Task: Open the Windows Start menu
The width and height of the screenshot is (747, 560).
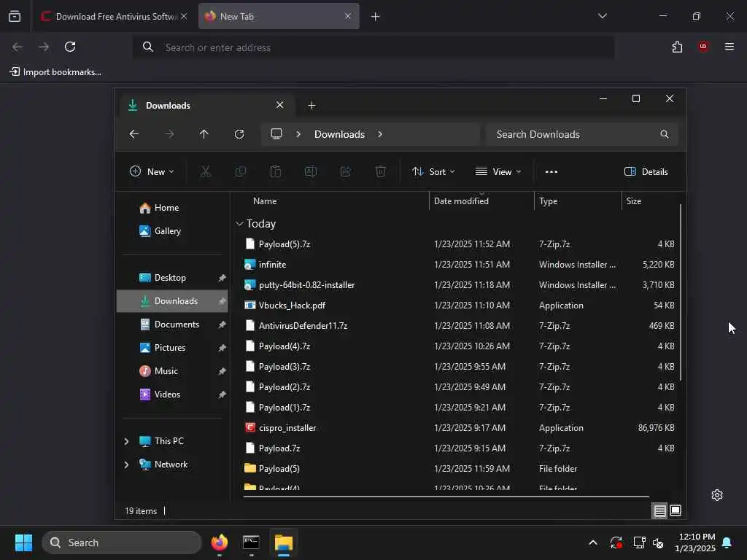Action: (23, 542)
